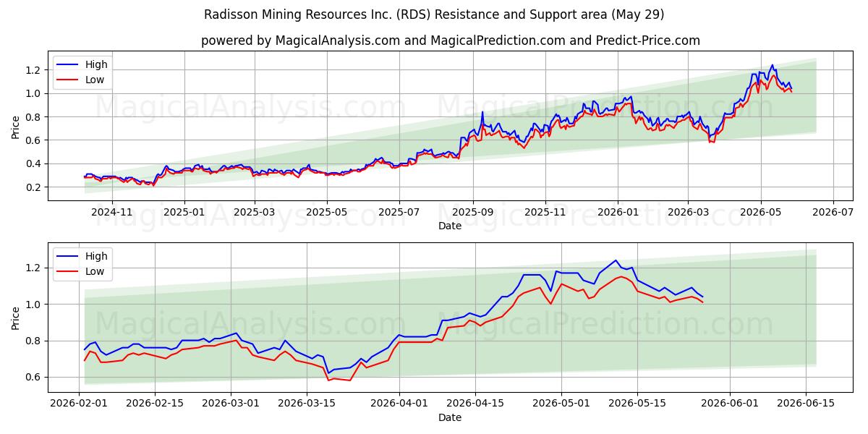Click the 2026-05-01 tick label on bottom chart

click(x=561, y=404)
